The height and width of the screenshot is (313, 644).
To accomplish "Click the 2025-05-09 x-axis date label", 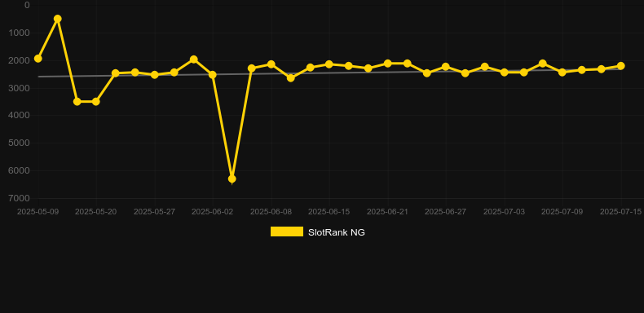I will coord(37,212).
